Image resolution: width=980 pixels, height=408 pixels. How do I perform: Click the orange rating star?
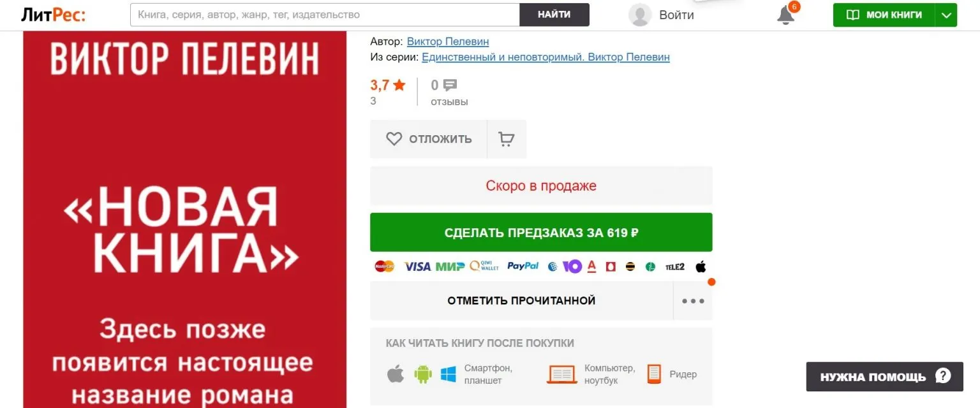[x=399, y=85]
